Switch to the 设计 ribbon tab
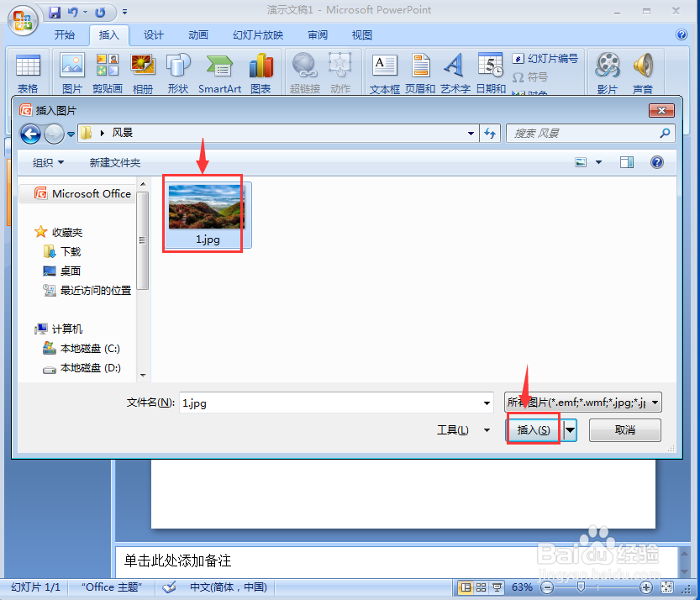The width and height of the screenshot is (700, 600). 154,34
